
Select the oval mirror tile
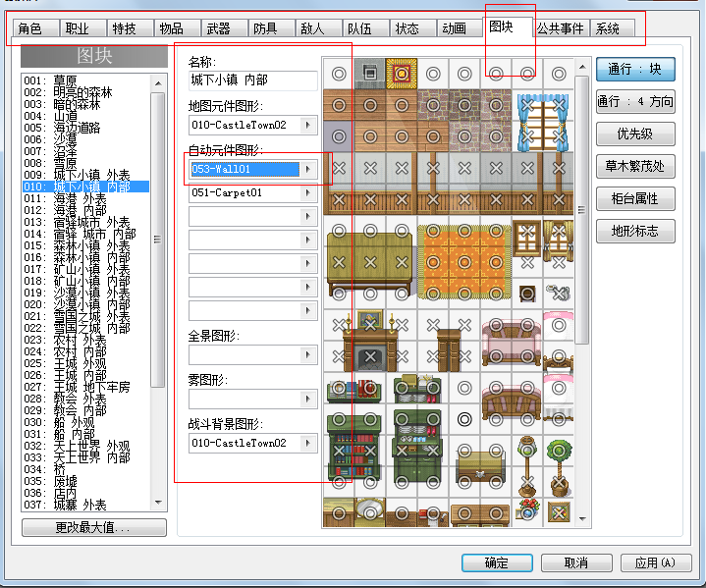(370, 512)
